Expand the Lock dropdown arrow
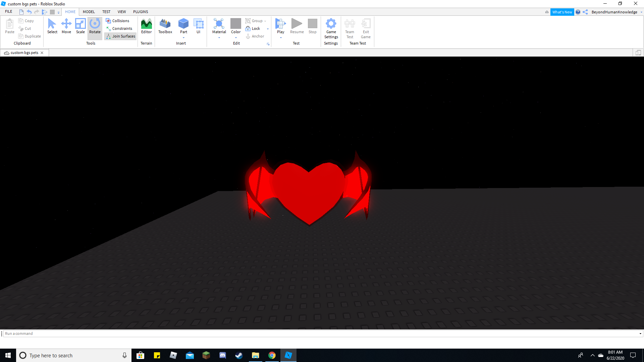 [x=267, y=29]
